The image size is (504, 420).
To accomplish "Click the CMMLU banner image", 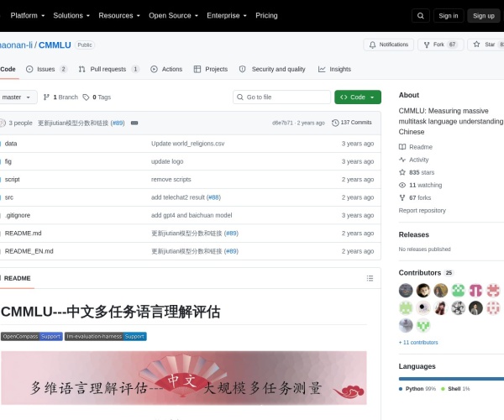I will [x=184, y=378].
